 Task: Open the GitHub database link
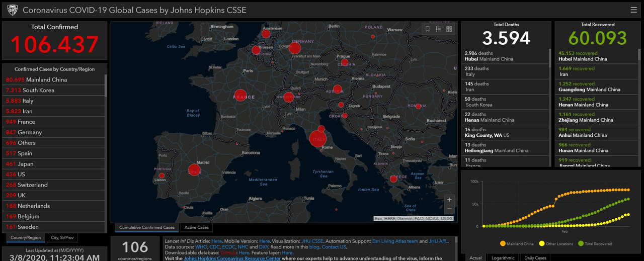[228, 252]
